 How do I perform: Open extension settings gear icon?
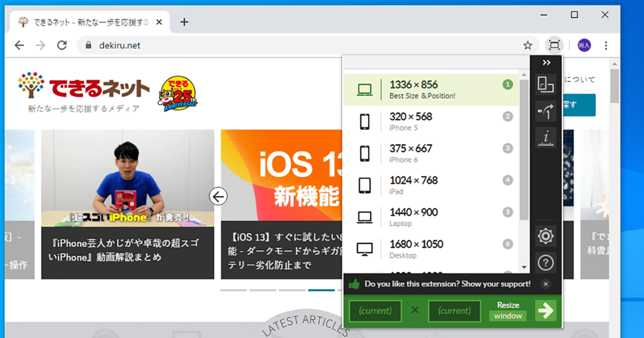click(x=546, y=236)
